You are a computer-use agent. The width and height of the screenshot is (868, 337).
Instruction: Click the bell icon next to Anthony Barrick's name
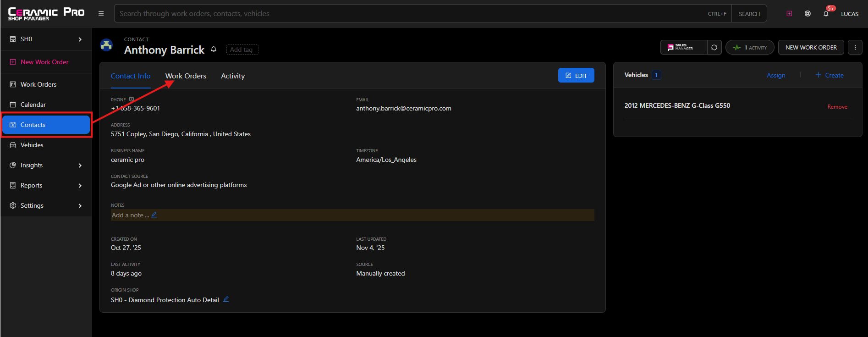214,49
